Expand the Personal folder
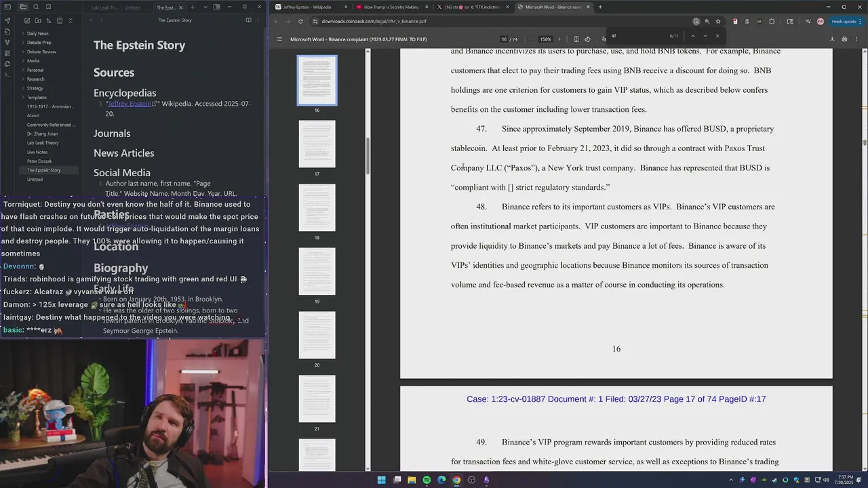Image resolution: width=868 pixels, height=488 pixels. [x=23, y=70]
